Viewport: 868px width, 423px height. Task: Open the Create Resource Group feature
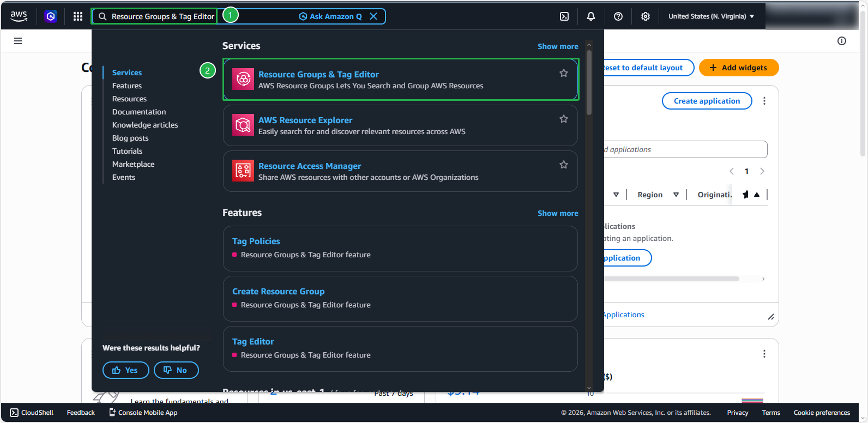[278, 291]
